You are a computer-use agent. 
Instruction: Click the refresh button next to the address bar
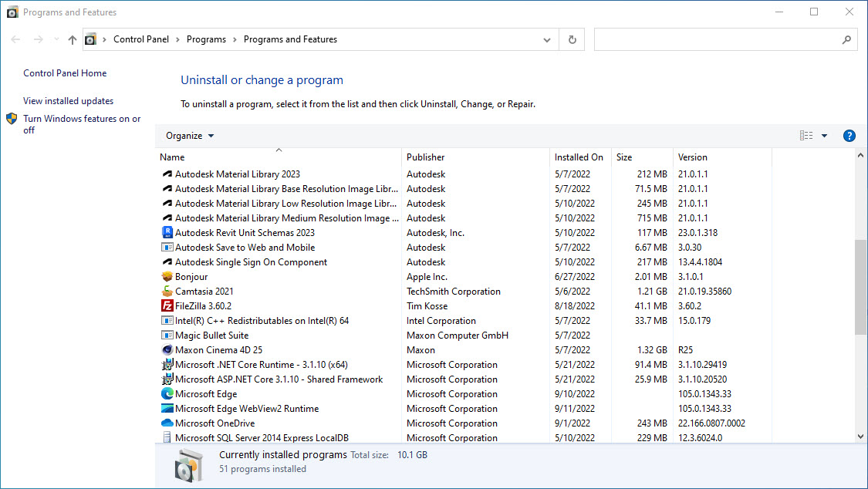point(572,39)
